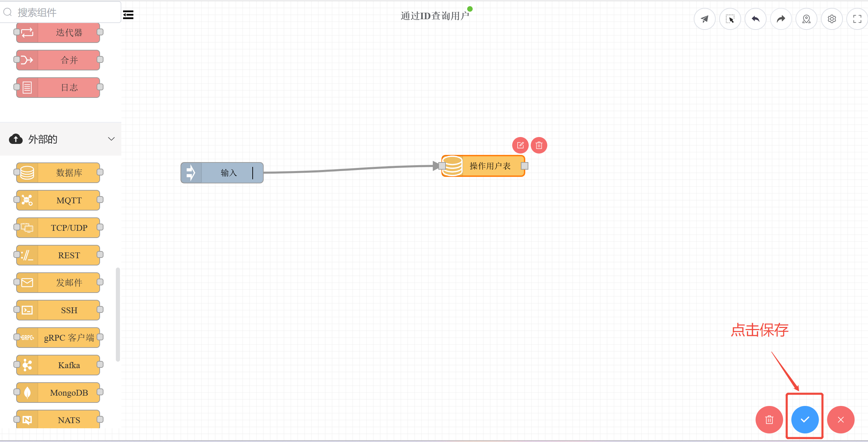Select the MQTT component in palette
The height and width of the screenshot is (442, 868).
(x=69, y=200)
